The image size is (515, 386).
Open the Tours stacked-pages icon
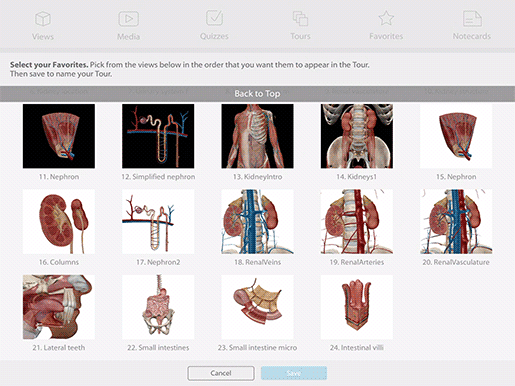pyautogui.click(x=300, y=18)
